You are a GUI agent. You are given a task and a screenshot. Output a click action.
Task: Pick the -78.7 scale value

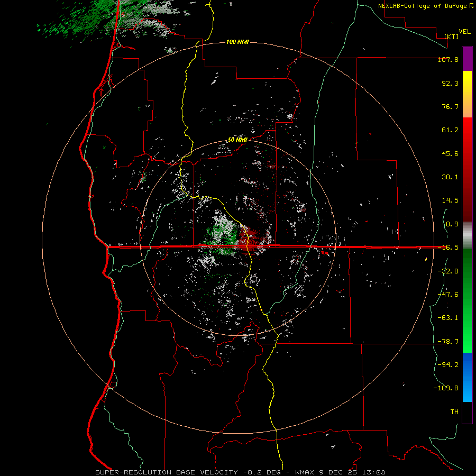(448, 342)
